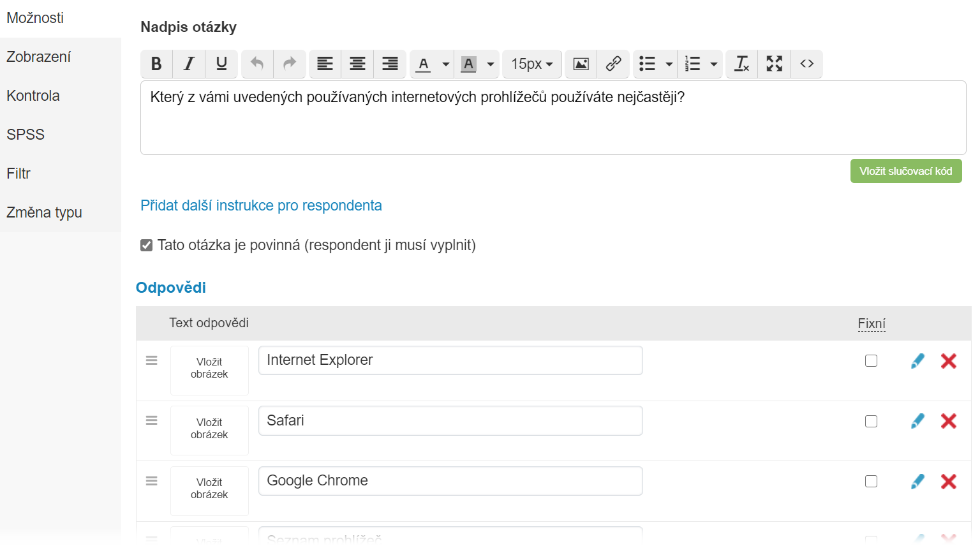Redo the last undone edit

tap(290, 64)
